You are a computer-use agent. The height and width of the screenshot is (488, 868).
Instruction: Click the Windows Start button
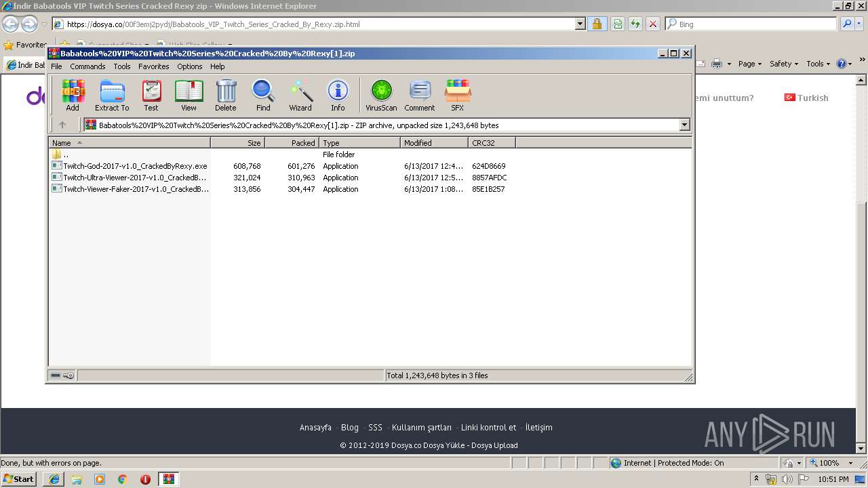point(18,479)
